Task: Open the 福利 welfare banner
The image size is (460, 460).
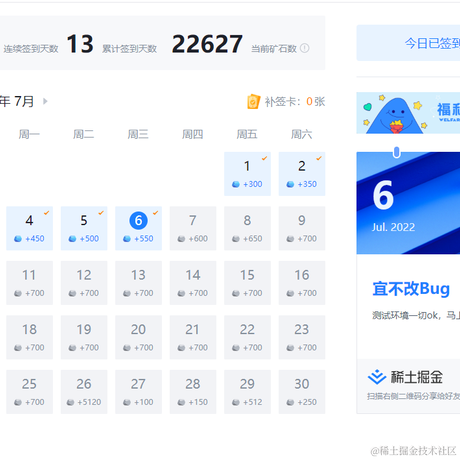Action: [x=408, y=113]
